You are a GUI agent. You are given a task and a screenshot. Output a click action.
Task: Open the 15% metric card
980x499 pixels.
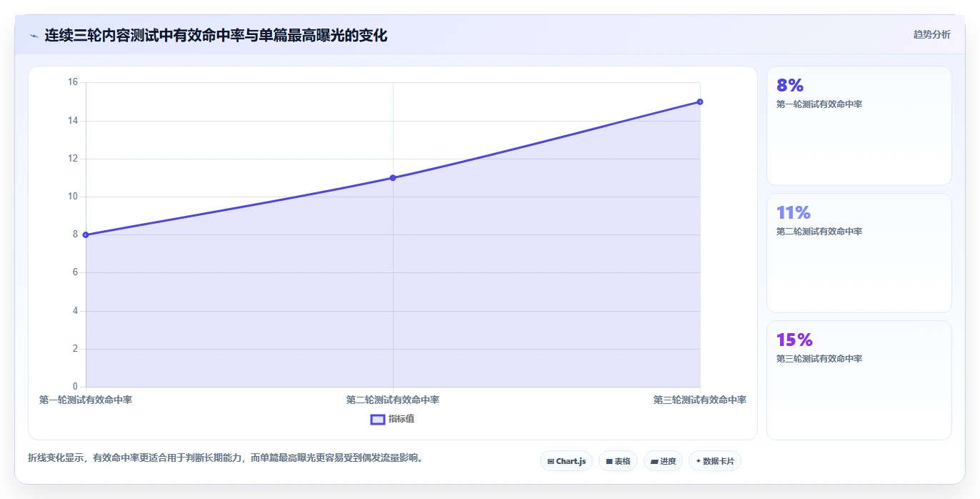click(x=859, y=380)
